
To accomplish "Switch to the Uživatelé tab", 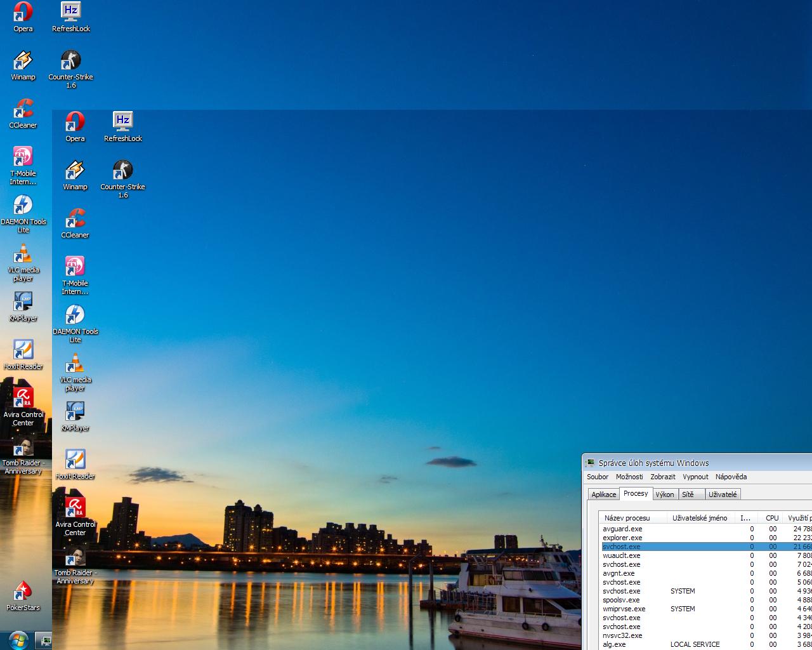I will point(723,494).
